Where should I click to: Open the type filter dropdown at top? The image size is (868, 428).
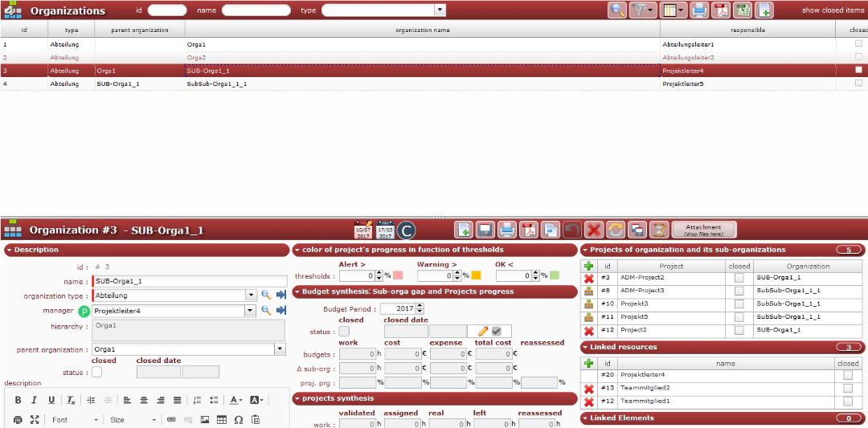pos(440,10)
